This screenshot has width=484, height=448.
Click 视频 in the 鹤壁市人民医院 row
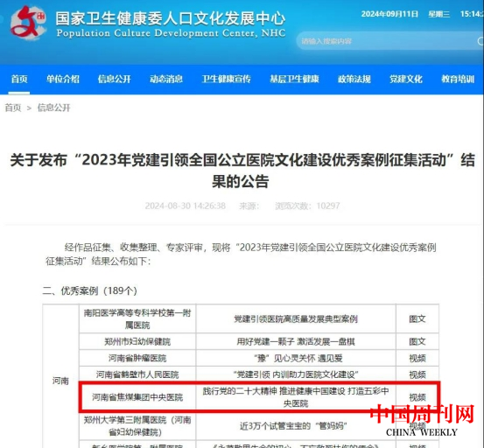(x=417, y=374)
